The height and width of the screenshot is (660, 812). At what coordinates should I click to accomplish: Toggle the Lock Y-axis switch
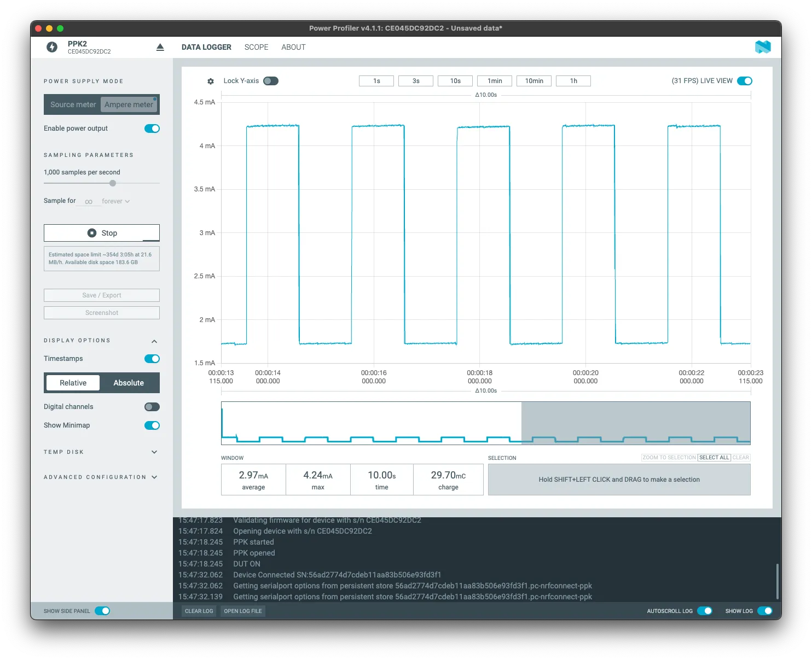click(271, 81)
